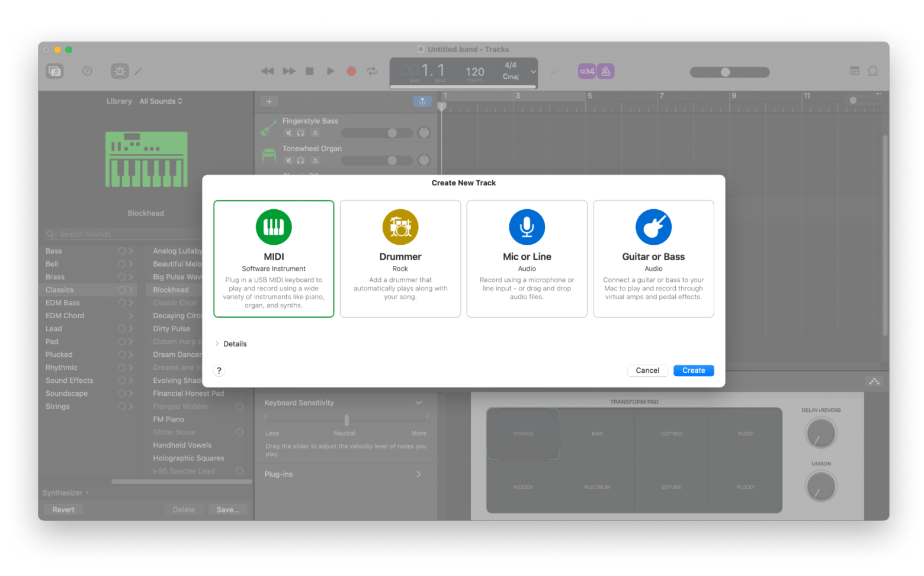Toggle the count-in 1234 button
This screenshot has height=576, width=924.
pos(586,71)
